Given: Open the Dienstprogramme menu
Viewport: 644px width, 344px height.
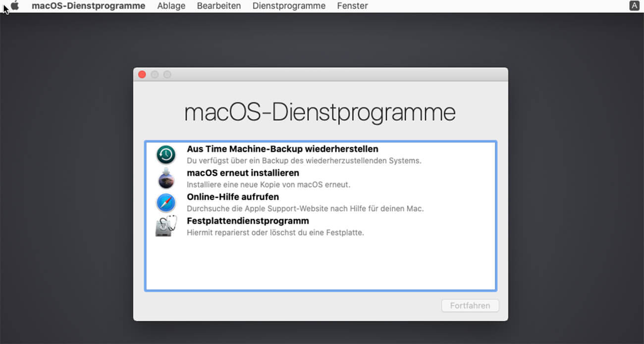Looking at the screenshot, I should [x=289, y=6].
